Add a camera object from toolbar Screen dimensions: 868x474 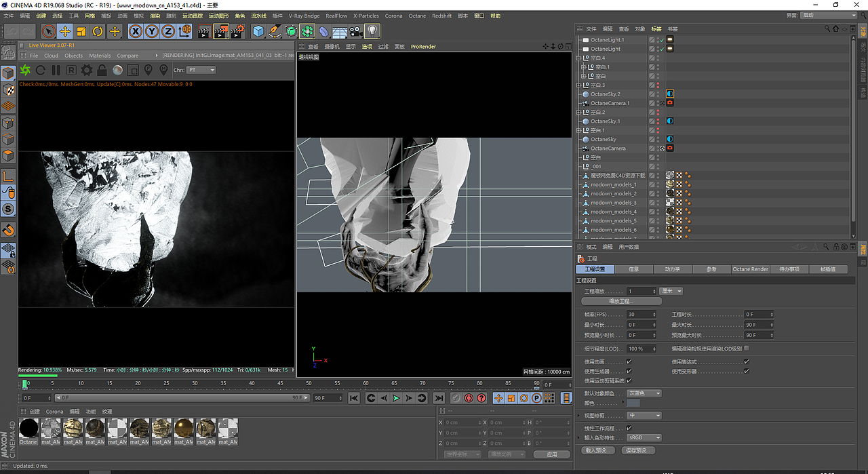pos(356,31)
